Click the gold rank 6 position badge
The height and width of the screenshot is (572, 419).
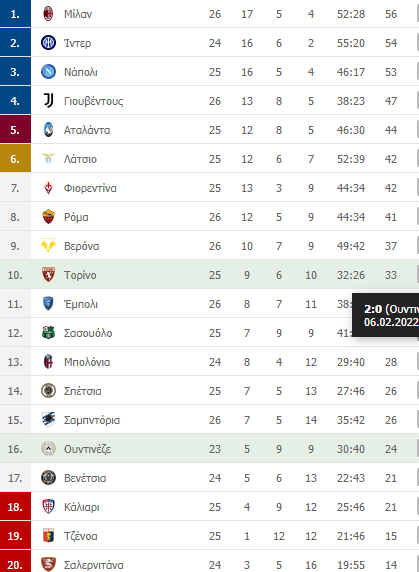pyautogui.click(x=15, y=159)
